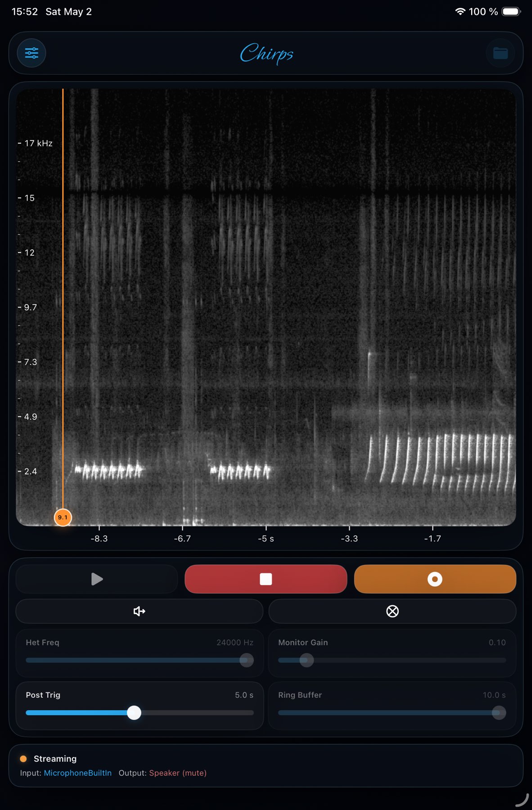
Task: Click the orange streaming status dot
Action: (x=23, y=759)
